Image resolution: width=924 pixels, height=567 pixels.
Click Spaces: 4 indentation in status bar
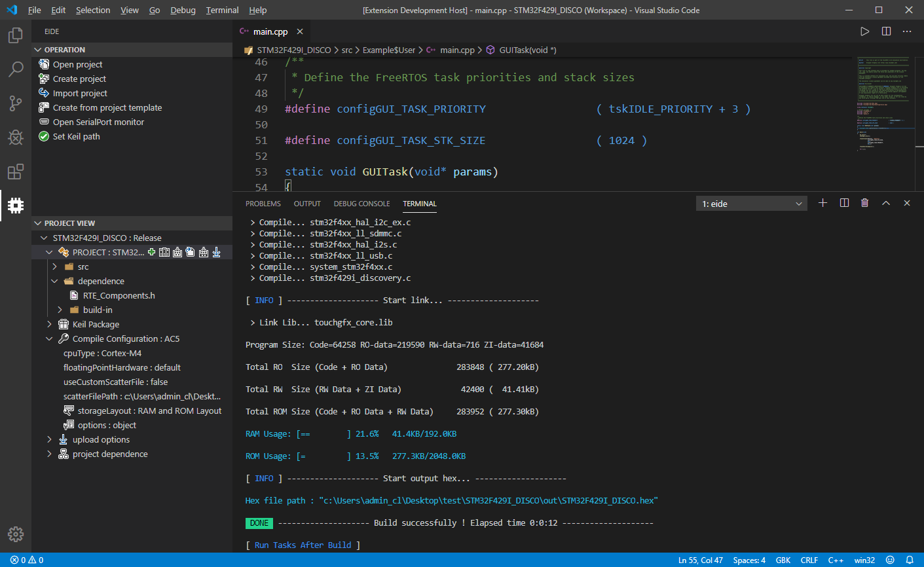(x=749, y=560)
